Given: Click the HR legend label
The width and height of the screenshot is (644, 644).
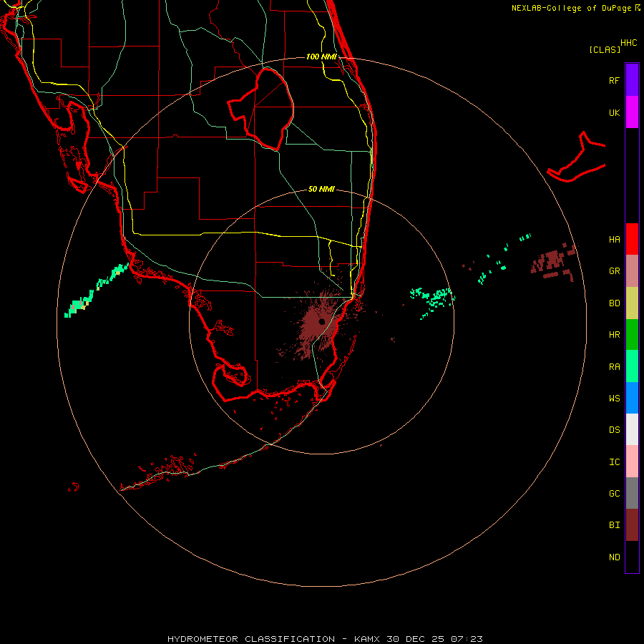Looking at the screenshot, I should pos(614,335).
